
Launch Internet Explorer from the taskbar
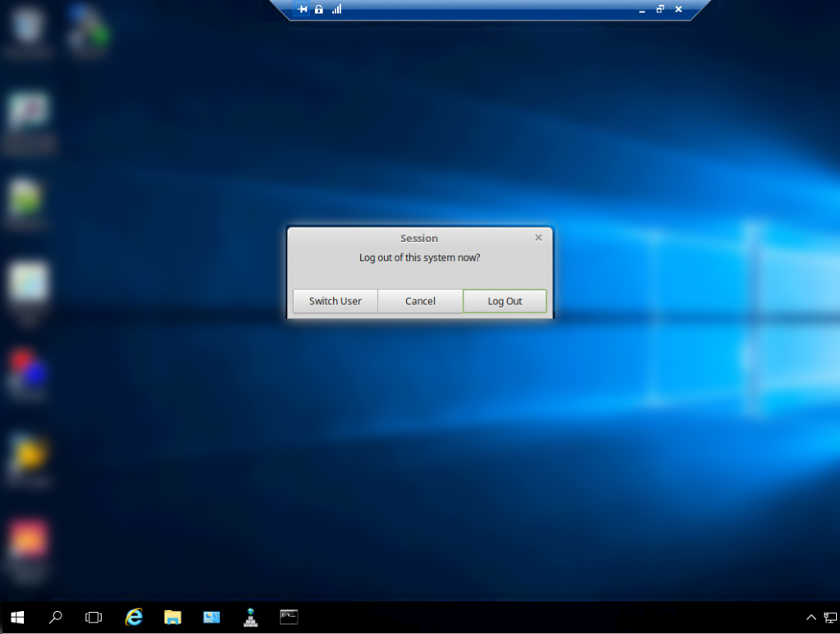point(133,617)
